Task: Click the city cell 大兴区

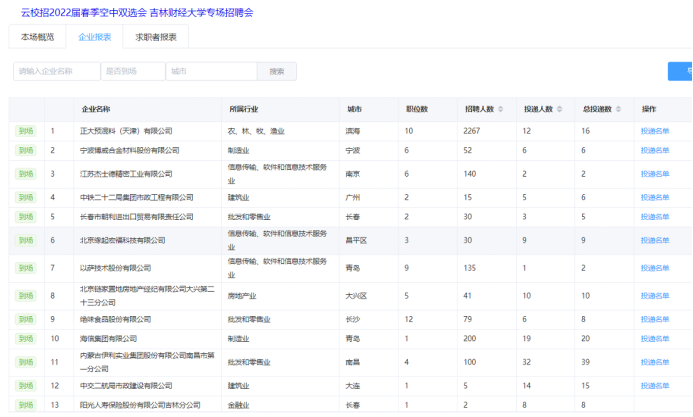Action: pos(356,296)
